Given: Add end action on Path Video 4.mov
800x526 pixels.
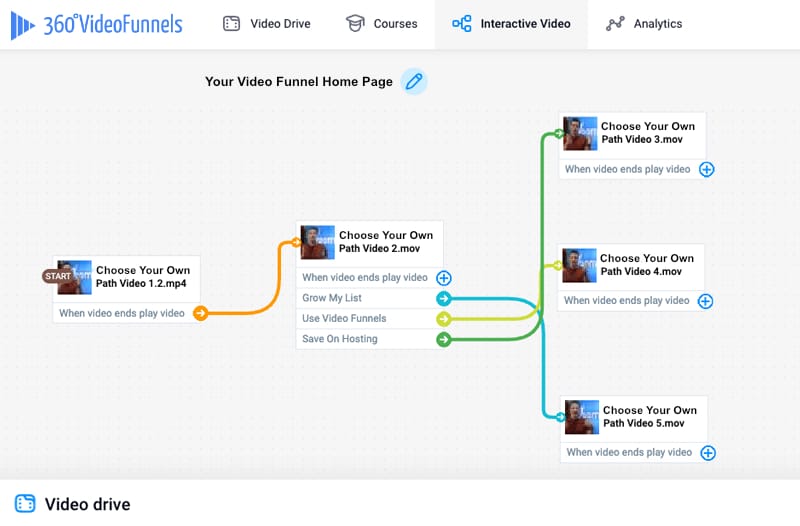Looking at the screenshot, I should point(706,301).
